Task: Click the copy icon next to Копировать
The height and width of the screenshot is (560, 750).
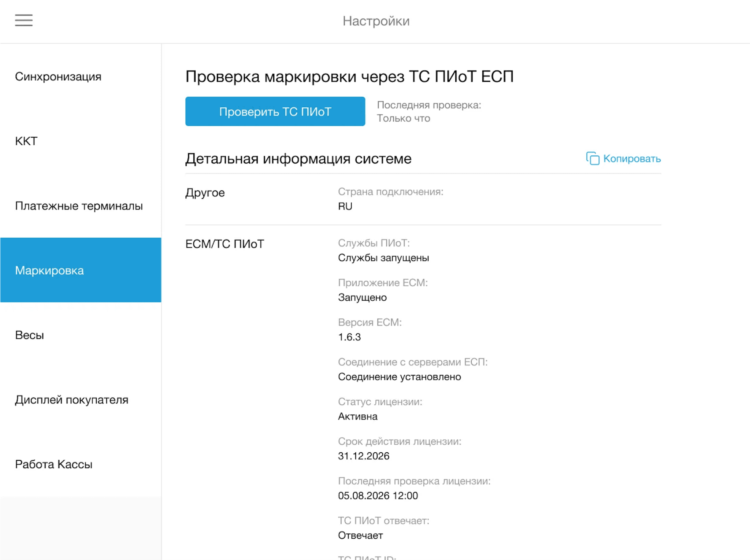Action: [593, 159]
